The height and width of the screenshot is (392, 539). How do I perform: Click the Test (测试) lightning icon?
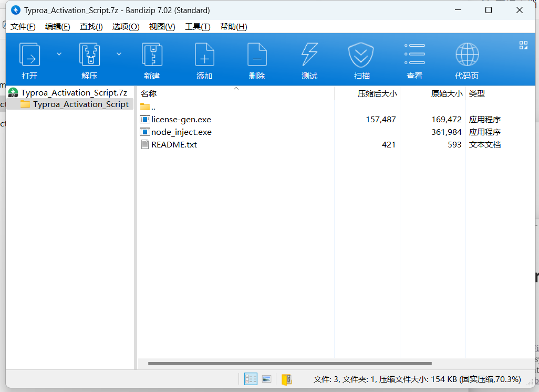click(x=309, y=54)
